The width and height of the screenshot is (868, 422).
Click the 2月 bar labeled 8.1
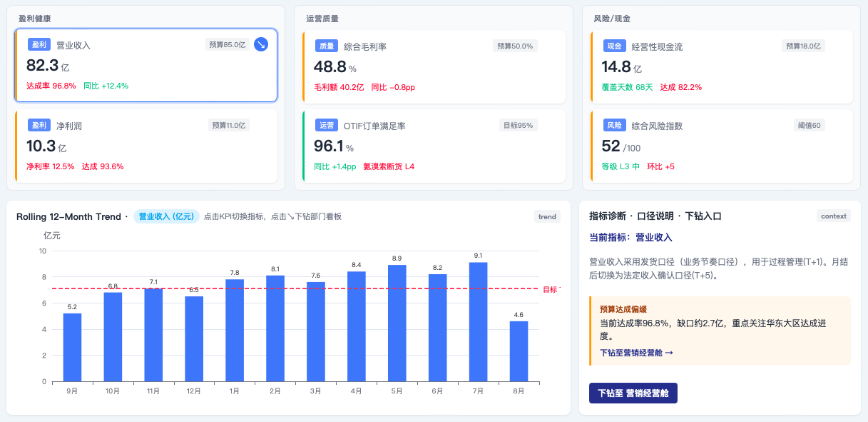click(x=275, y=328)
